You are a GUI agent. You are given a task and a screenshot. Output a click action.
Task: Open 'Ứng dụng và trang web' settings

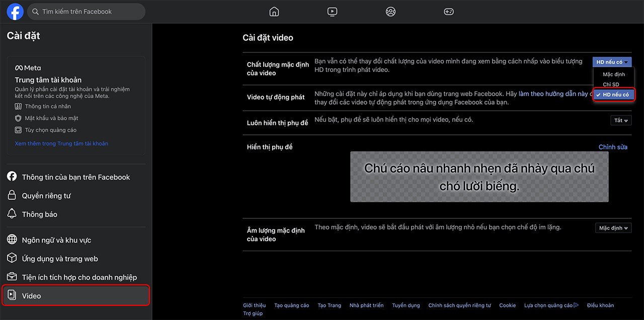click(x=60, y=259)
